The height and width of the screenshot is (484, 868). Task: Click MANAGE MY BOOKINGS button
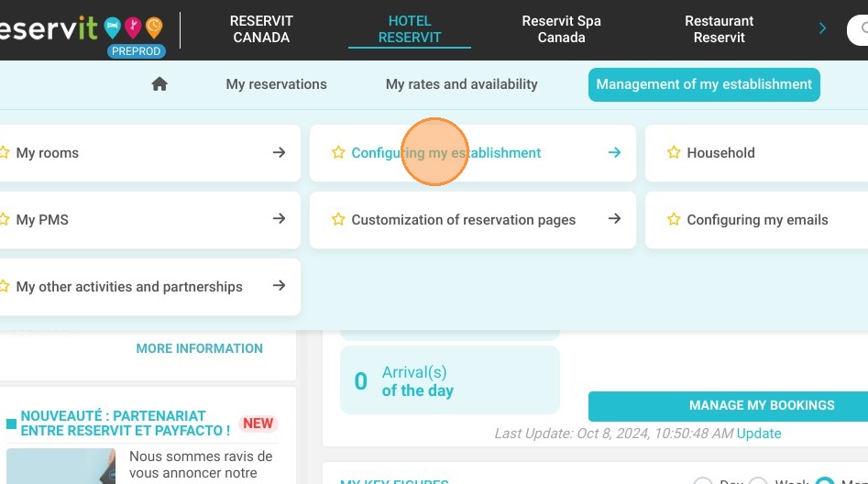pyautogui.click(x=728, y=405)
